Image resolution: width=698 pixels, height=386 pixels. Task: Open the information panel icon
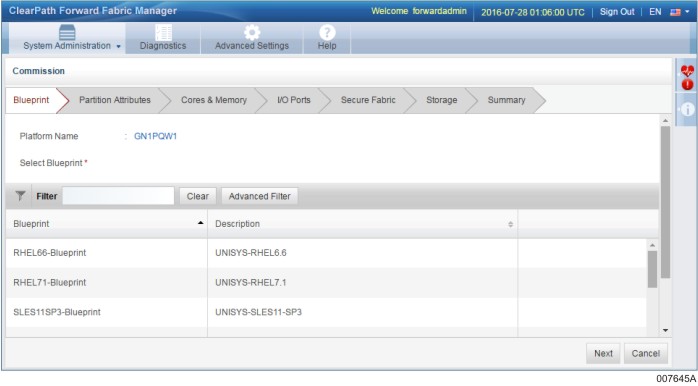[x=687, y=109]
